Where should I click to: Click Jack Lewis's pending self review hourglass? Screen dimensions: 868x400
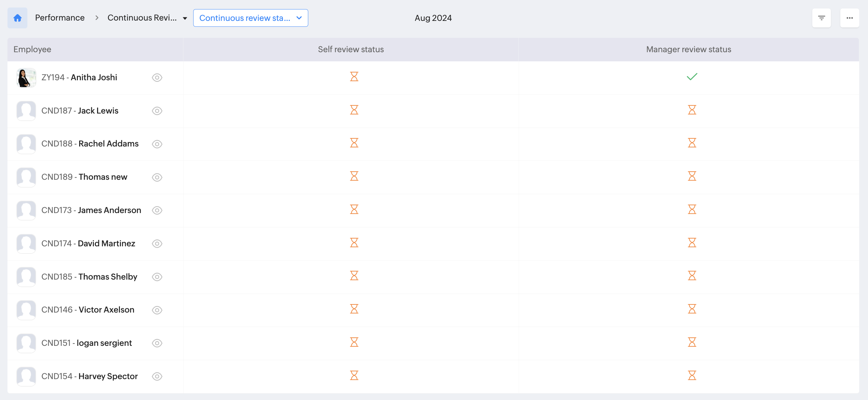(354, 110)
